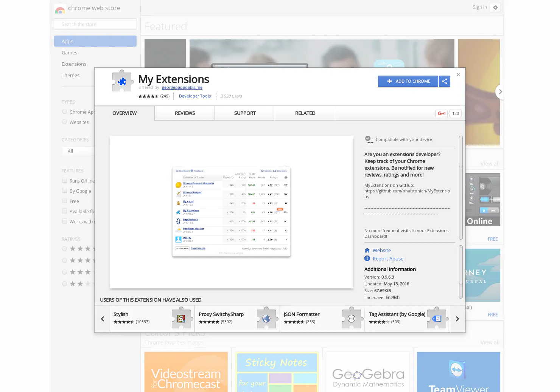Open the All categories dropdown
560x392 pixels.
78,151
